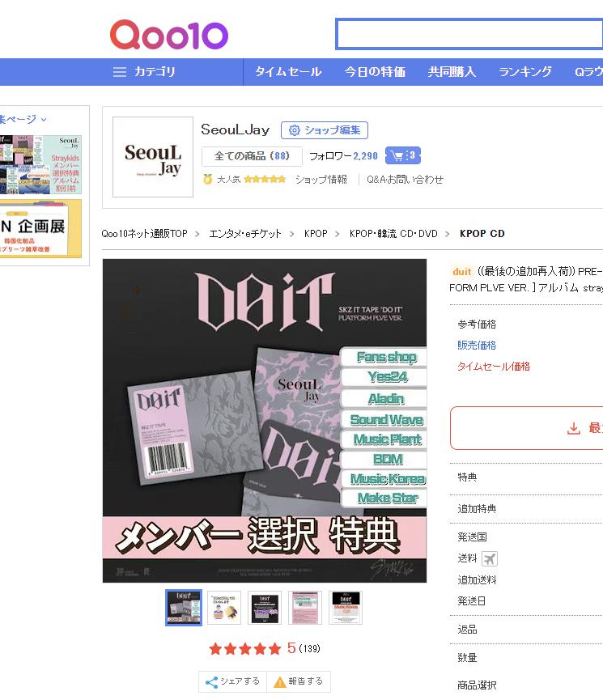Select the second product thumbnail
603x700 pixels.
point(224,608)
